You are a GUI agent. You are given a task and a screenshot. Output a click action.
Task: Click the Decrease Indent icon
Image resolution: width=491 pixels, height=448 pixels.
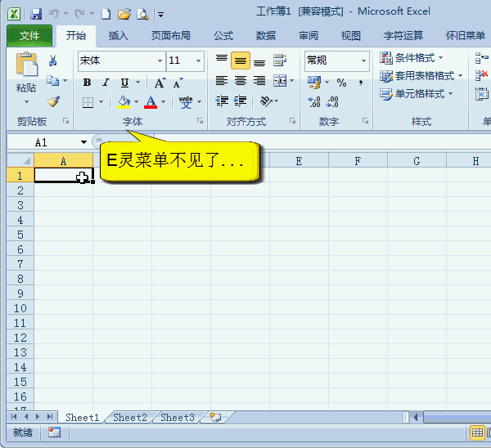click(x=222, y=101)
